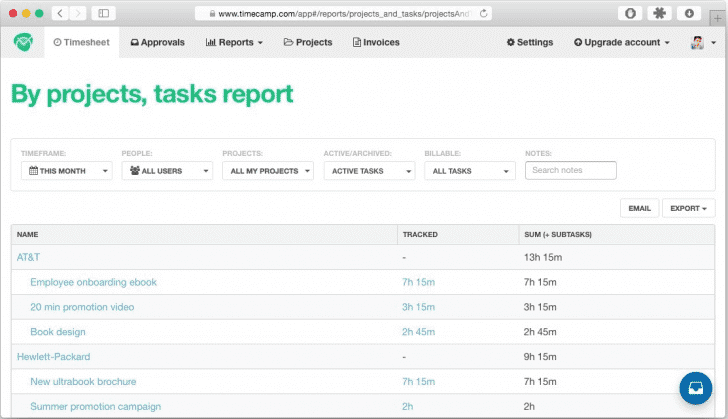This screenshot has height=419, width=728.
Task: Click the puzzle piece extension icon
Action: click(659, 14)
